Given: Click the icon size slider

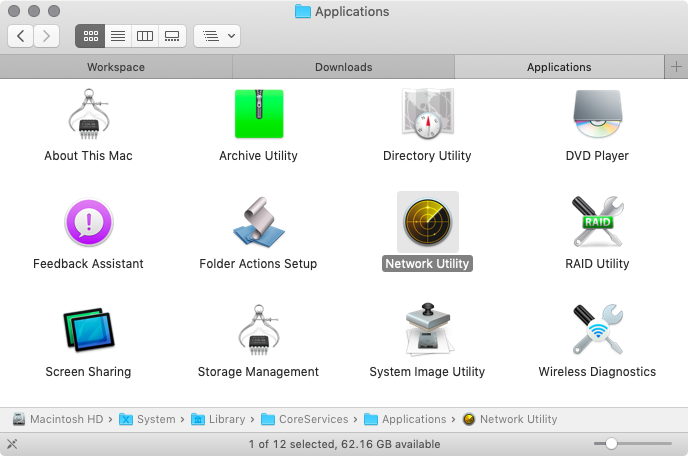Looking at the screenshot, I should [x=632, y=443].
